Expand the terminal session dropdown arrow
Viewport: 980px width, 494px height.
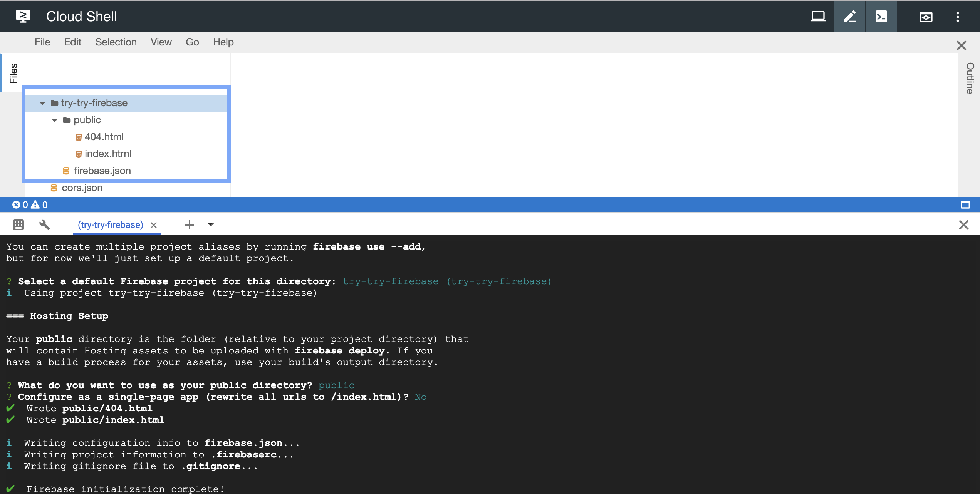(x=210, y=224)
